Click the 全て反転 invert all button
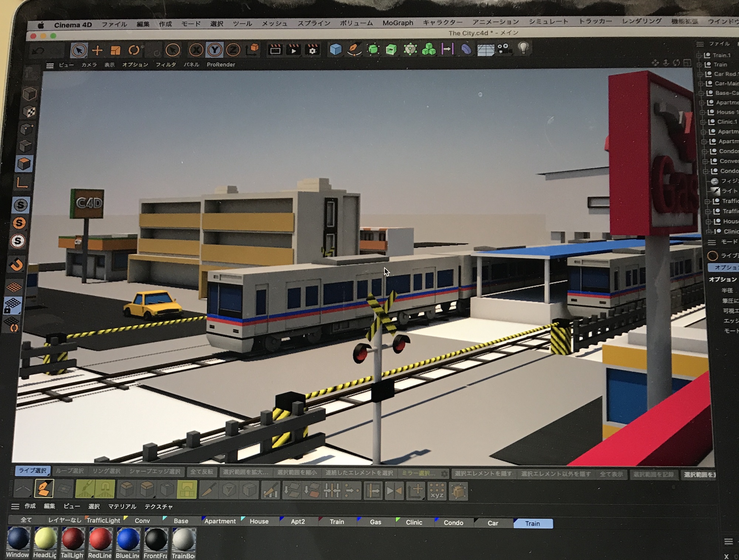This screenshot has height=560, width=739. (x=202, y=472)
